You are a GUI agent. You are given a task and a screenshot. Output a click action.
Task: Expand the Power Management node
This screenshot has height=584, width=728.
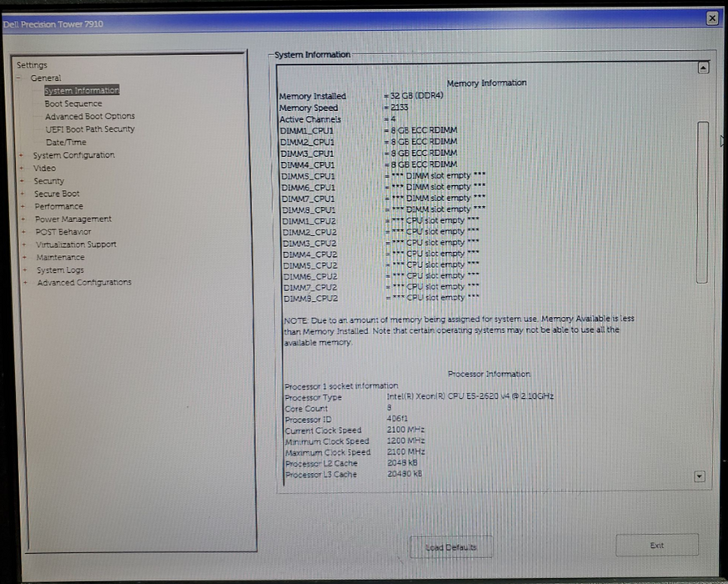click(23, 219)
